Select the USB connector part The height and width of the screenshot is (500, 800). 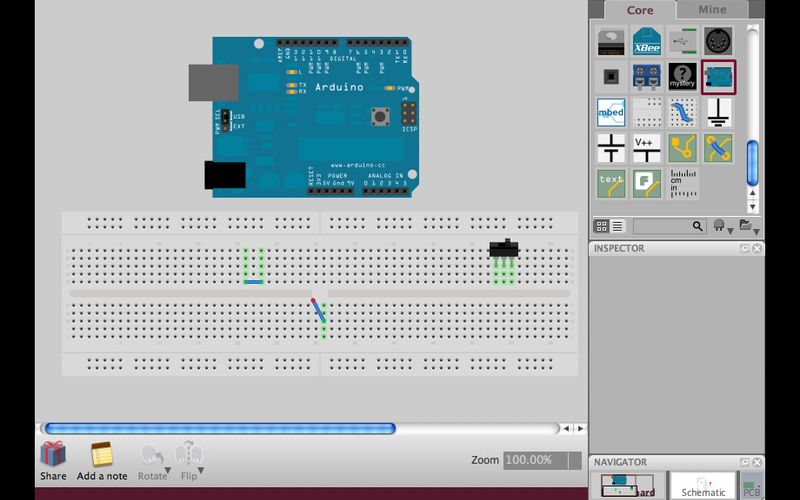(x=682, y=41)
